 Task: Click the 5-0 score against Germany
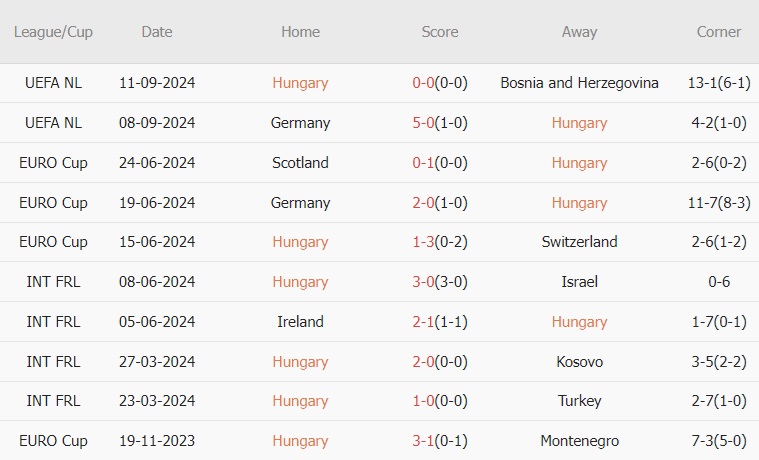tap(422, 123)
